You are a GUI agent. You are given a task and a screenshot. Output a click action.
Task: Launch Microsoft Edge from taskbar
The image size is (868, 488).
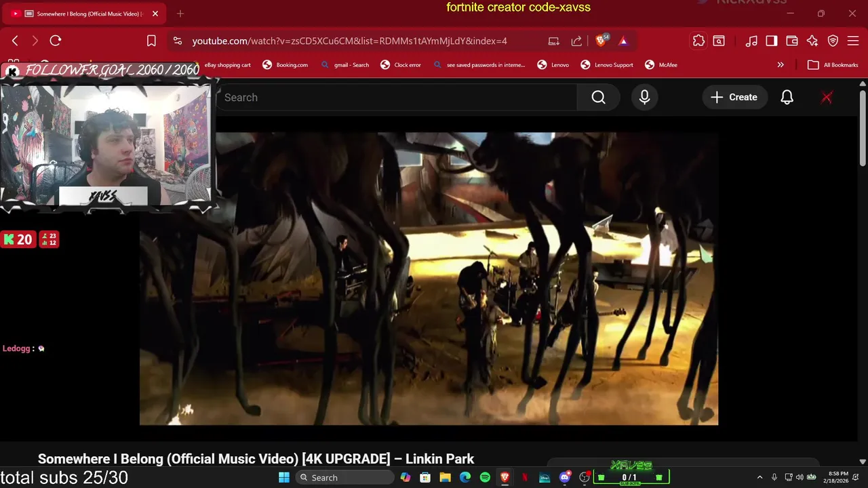(465, 478)
